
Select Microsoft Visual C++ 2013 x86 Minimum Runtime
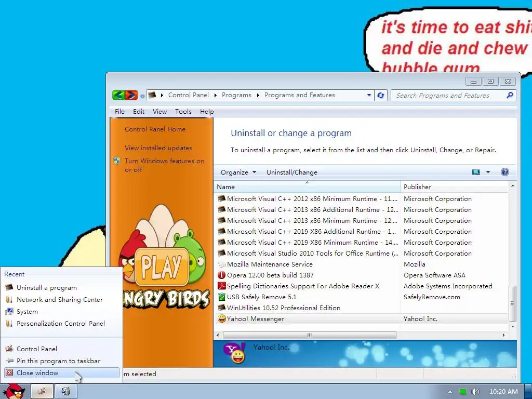coord(312,220)
